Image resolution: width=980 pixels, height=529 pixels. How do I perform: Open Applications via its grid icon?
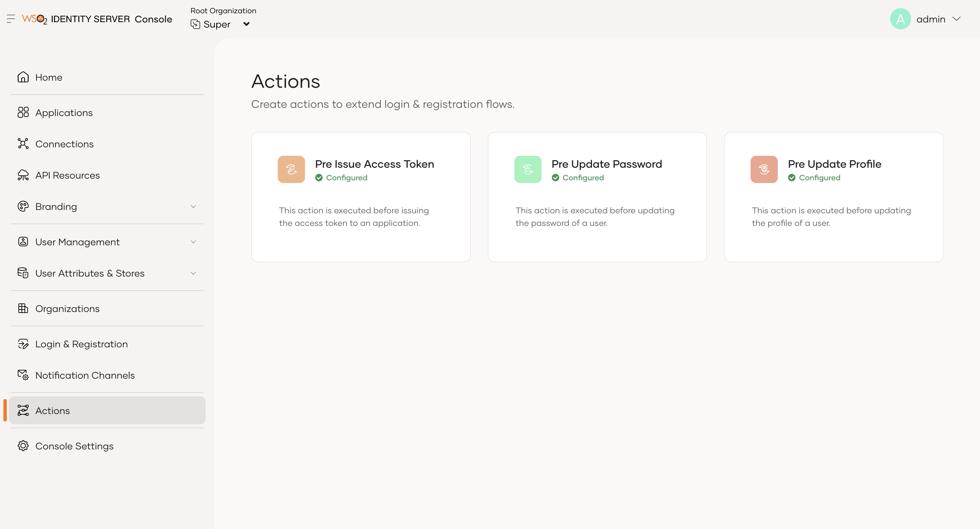click(23, 113)
